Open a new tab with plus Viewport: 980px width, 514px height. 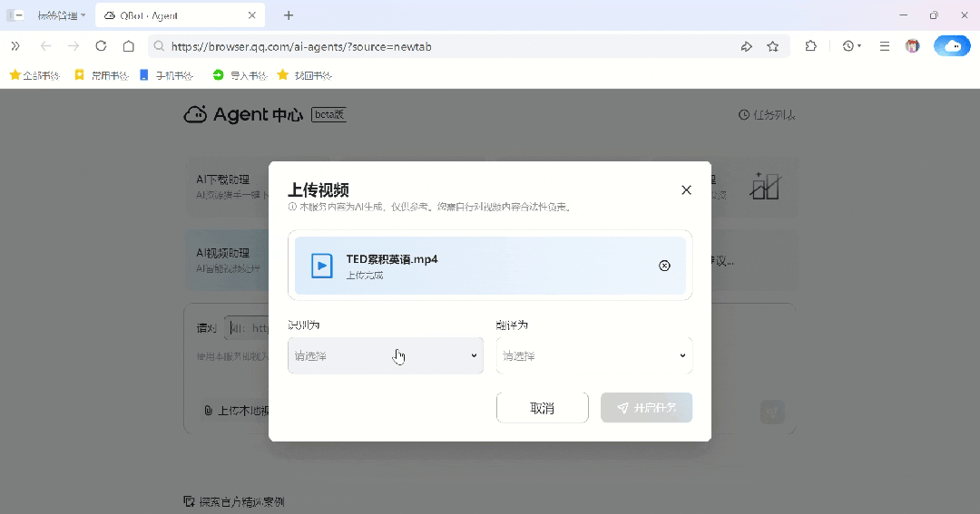(x=289, y=15)
